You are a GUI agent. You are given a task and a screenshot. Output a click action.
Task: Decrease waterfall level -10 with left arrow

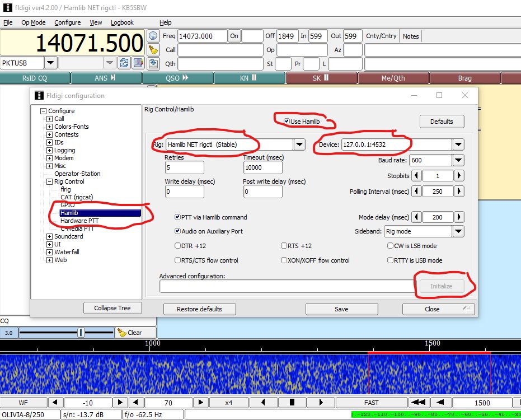point(55,403)
